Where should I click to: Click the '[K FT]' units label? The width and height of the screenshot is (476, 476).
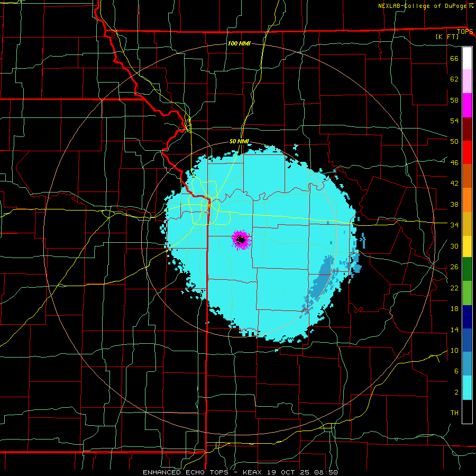pos(447,37)
